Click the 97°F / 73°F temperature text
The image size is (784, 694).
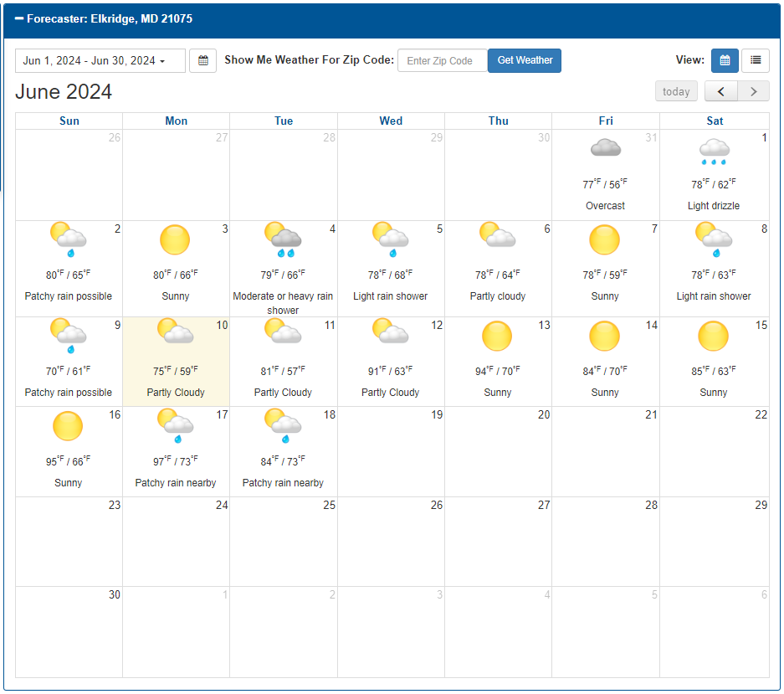point(176,460)
